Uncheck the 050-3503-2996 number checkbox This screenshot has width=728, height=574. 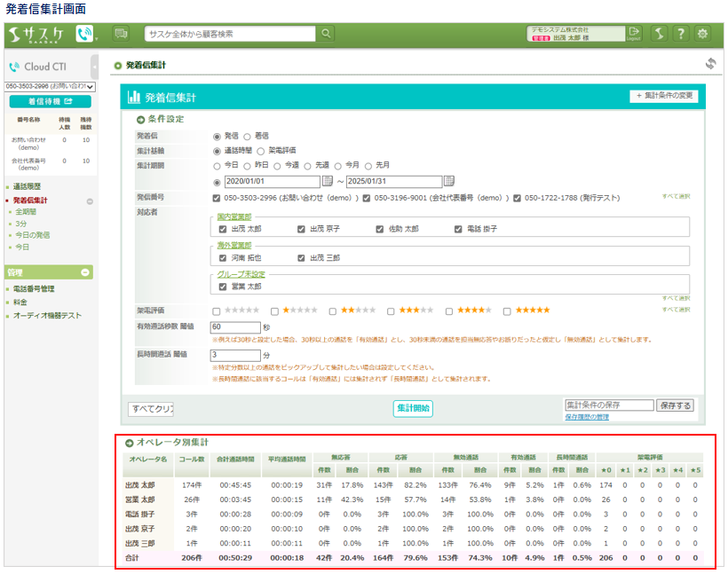click(217, 198)
